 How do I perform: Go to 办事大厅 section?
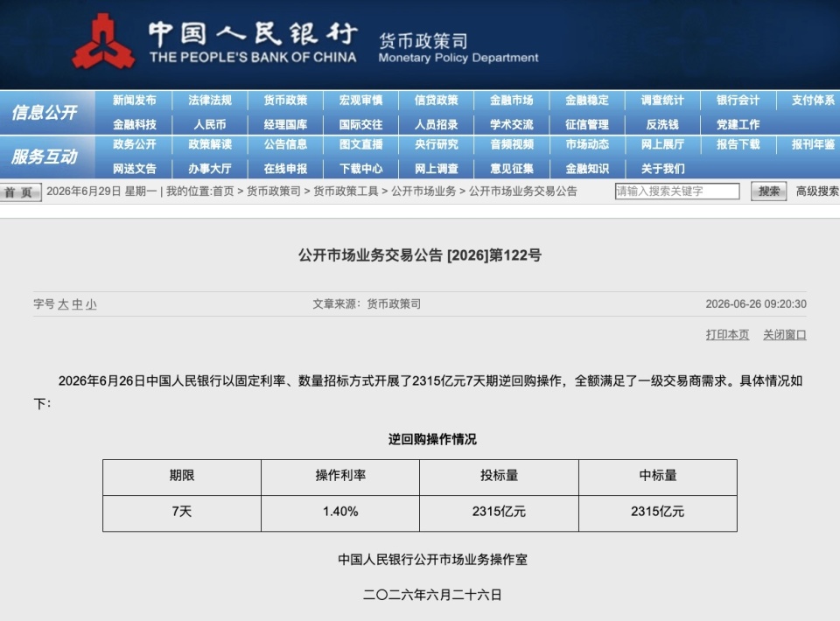210,169
